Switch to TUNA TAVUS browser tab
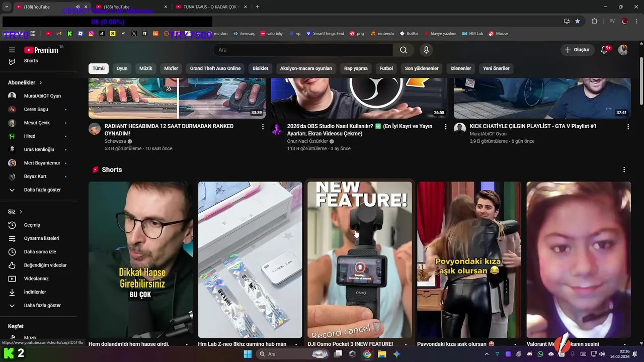 tap(211, 7)
